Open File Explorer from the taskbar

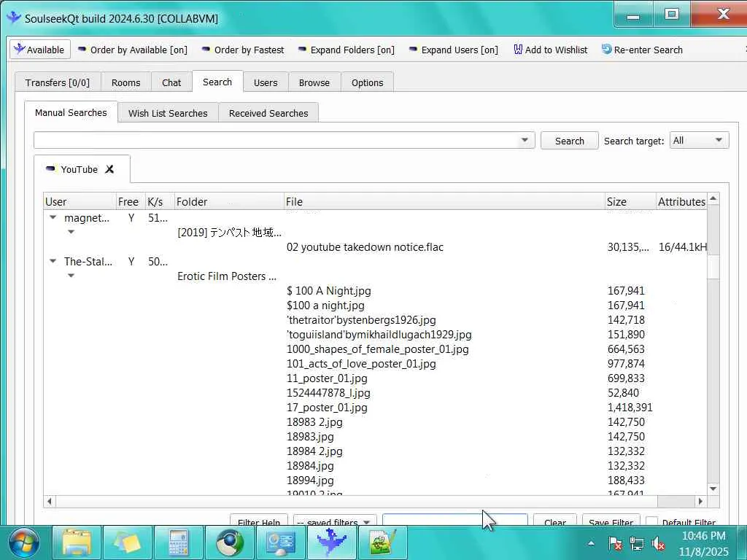77,542
